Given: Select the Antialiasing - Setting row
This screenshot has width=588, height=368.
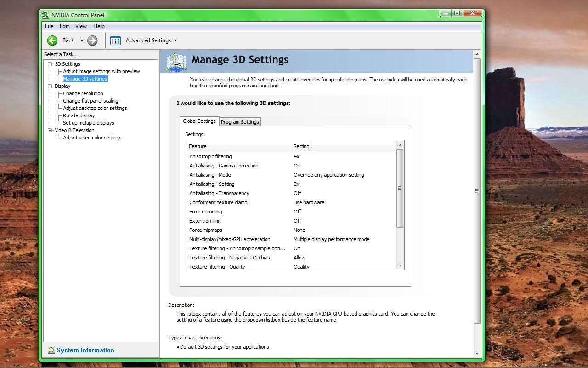Looking at the screenshot, I should (x=291, y=184).
